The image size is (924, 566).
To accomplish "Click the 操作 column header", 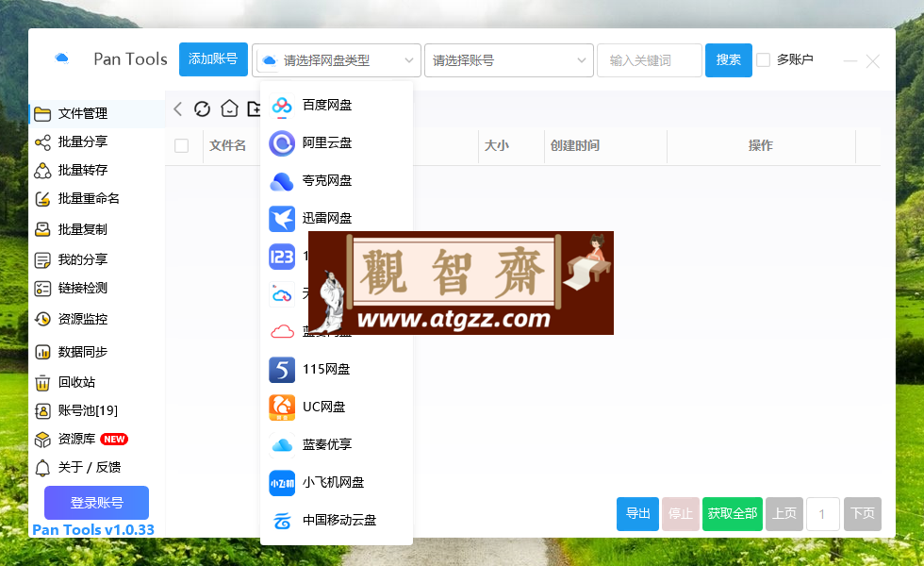I will (x=760, y=145).
